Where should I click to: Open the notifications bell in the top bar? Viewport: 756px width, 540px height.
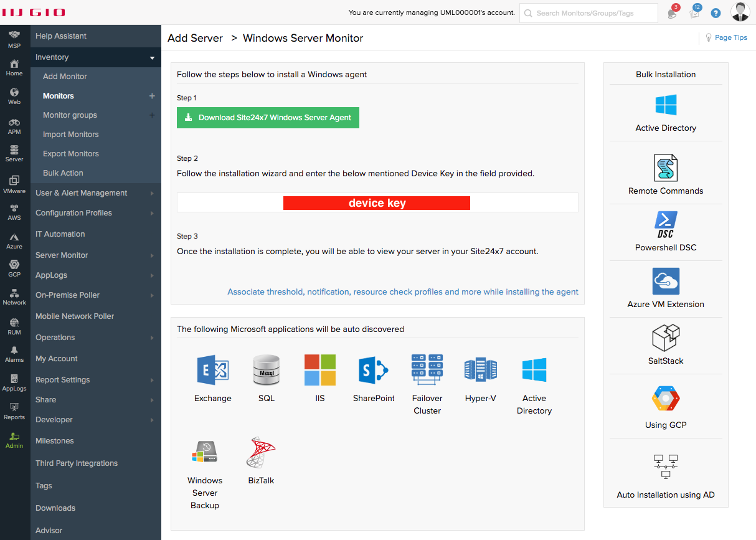click(673, 12)
